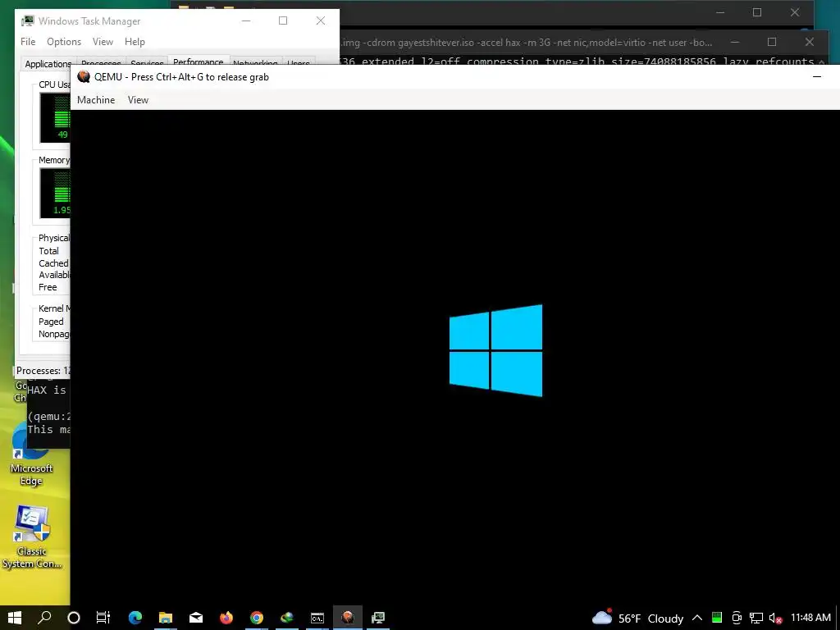
Task: Open the Machine menu in QEMU
Action: pos(96,99)
